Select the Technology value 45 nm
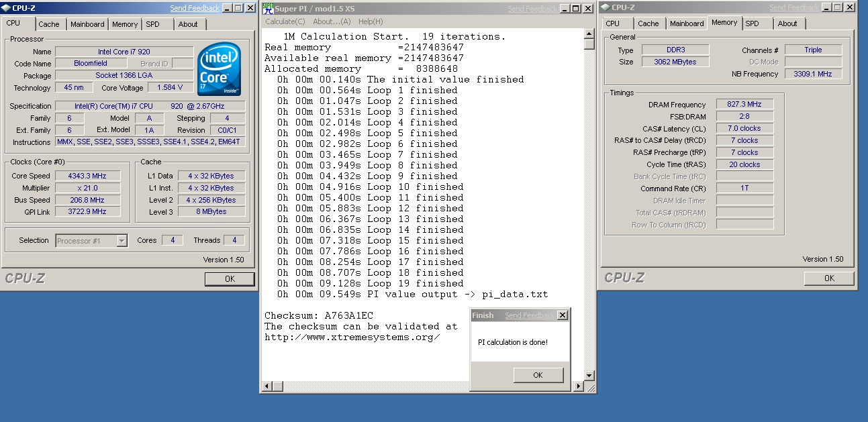 click(x=74, y=88)
